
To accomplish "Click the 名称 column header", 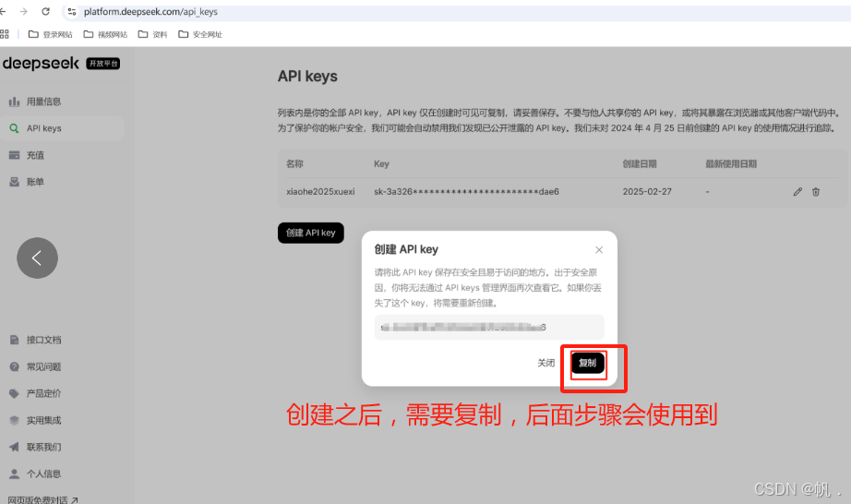I will click(x=294, y=163).
